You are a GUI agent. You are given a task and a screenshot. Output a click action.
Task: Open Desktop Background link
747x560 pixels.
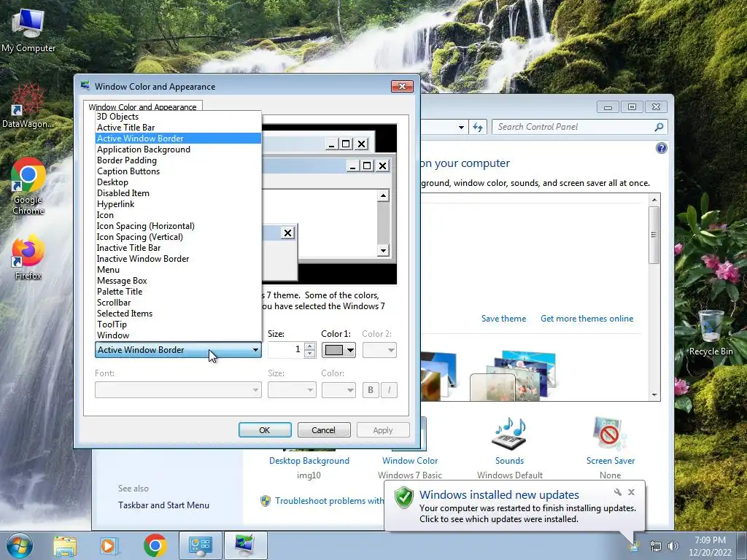point(309,461)
